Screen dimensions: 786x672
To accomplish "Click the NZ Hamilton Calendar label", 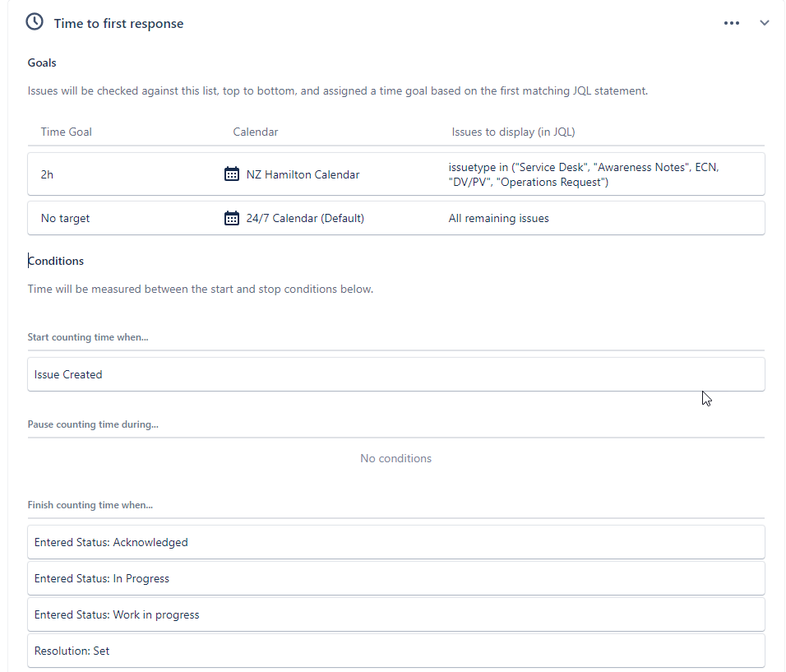I will click(303, 174).
